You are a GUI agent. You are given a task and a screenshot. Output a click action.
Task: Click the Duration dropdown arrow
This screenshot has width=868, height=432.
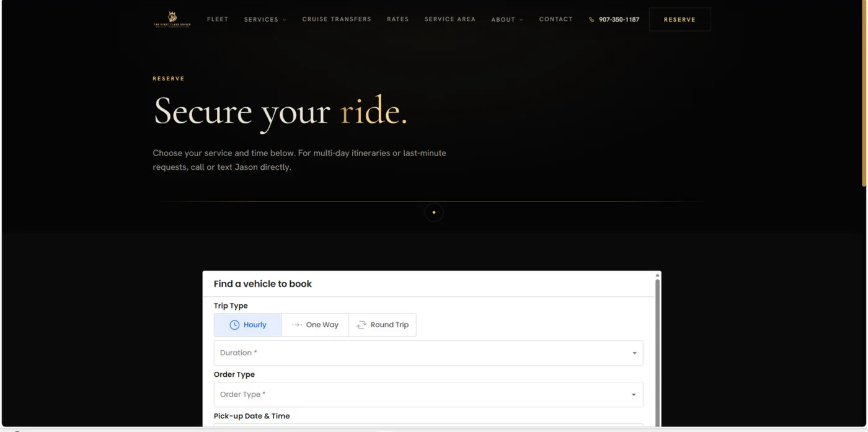[634, 353]
